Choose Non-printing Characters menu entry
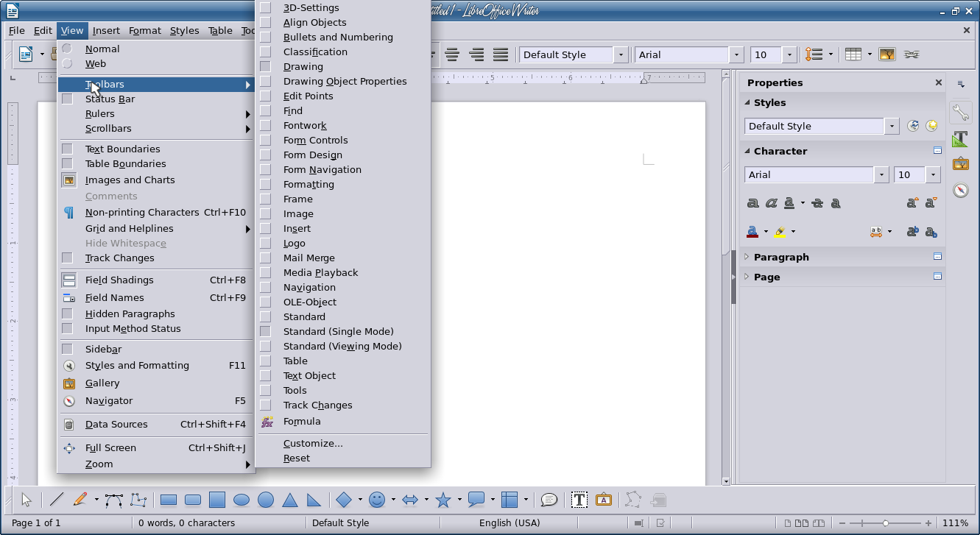The image size is (980, 535). [156, 212]
